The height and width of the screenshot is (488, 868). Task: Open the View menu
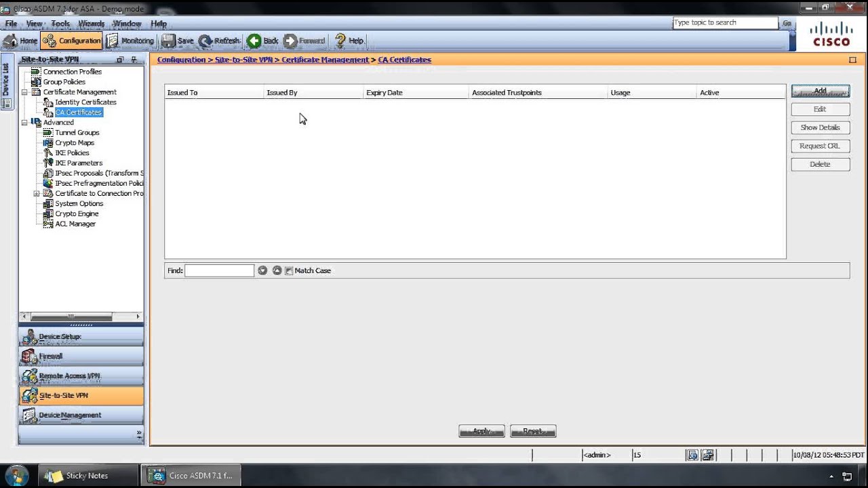[35, 24]
